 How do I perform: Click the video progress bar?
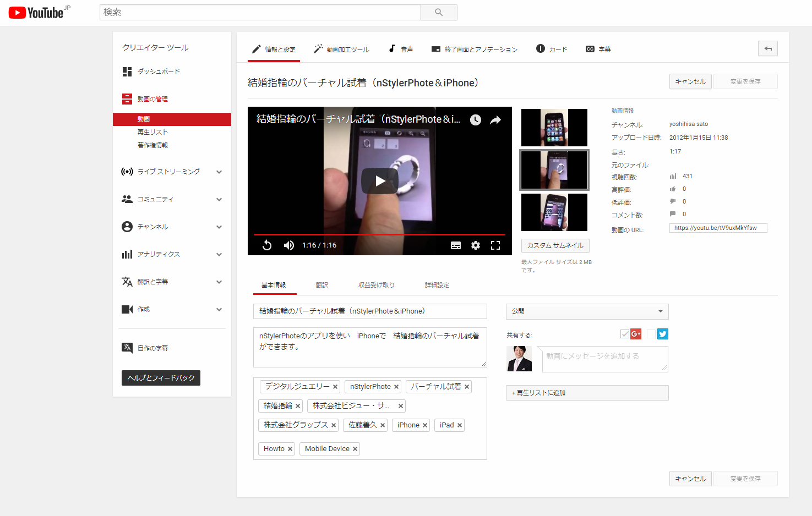click(x=380, y=234)
